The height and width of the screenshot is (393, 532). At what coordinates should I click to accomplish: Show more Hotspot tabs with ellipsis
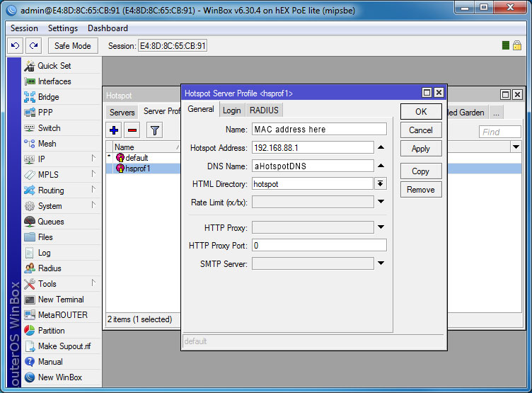tap(496, 113)
